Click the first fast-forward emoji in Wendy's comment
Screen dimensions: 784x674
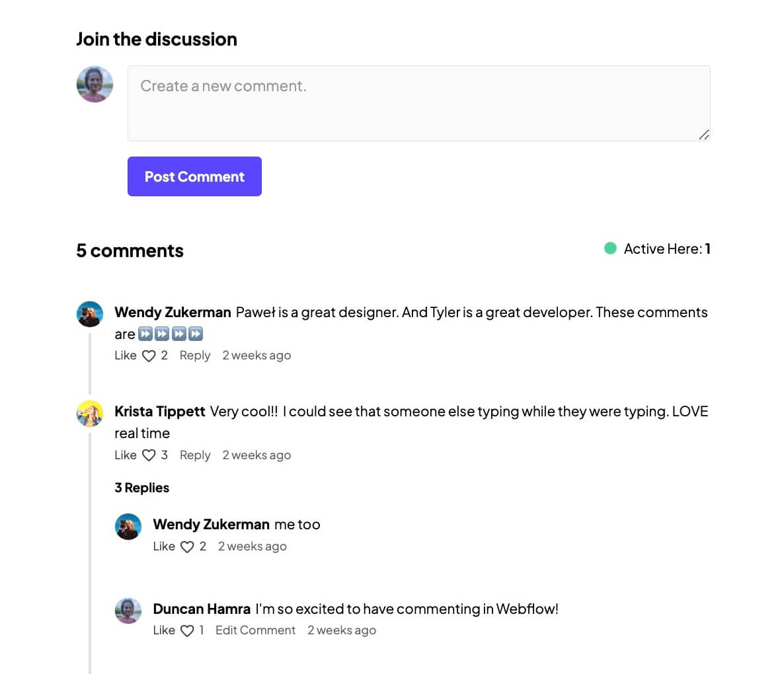(145, 334)
